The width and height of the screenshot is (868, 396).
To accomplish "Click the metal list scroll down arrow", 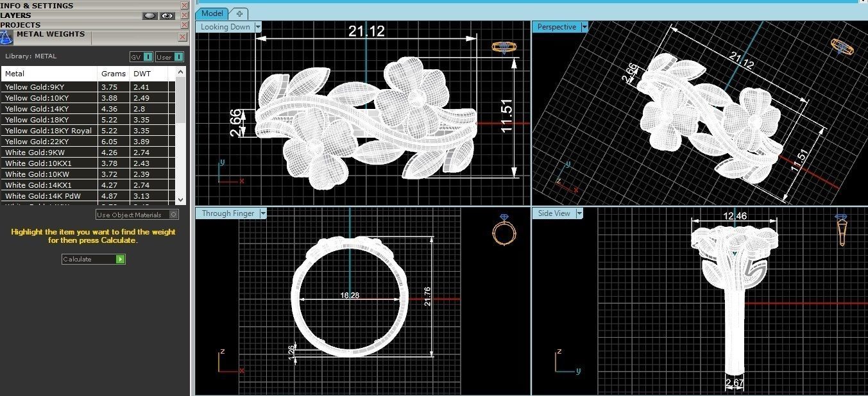I will [x=180, y=200].
